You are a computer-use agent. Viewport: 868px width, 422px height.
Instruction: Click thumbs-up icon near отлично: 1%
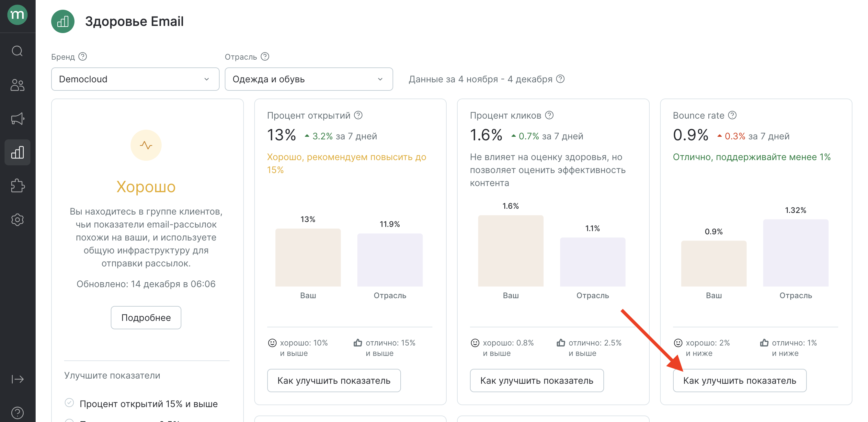(x=764, y=343)
